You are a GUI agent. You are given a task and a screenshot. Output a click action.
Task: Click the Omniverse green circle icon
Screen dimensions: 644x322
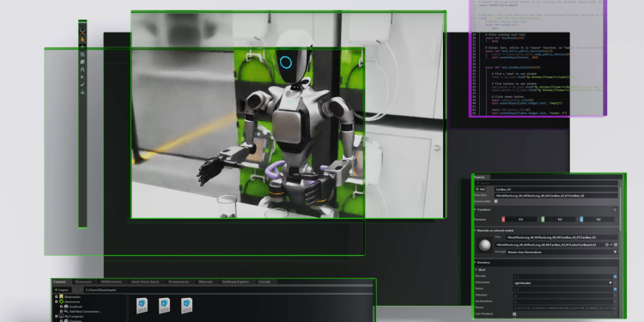[61, 301]
